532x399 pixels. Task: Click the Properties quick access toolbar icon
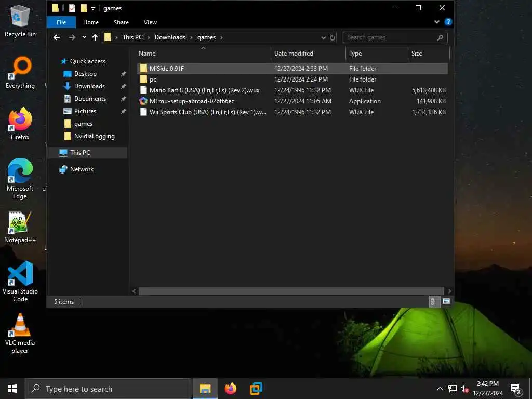[72, 8]
